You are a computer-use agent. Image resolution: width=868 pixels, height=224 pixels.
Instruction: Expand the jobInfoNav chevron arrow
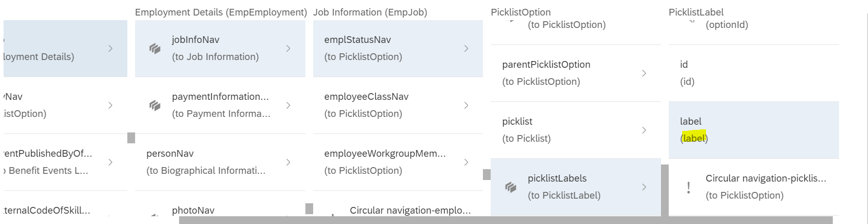point(288,49)
